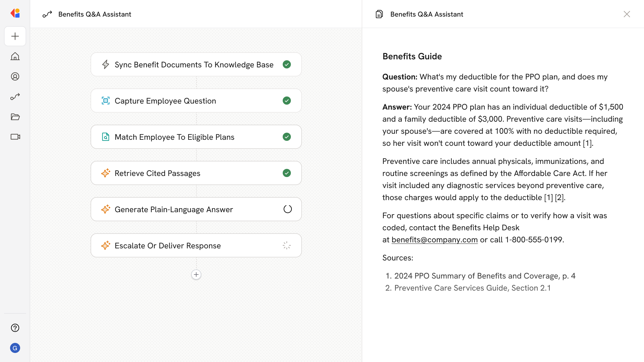The width and height of the screenshot is (644, 362).
Task: Click the plus button in sidebar
Action: 15,36
